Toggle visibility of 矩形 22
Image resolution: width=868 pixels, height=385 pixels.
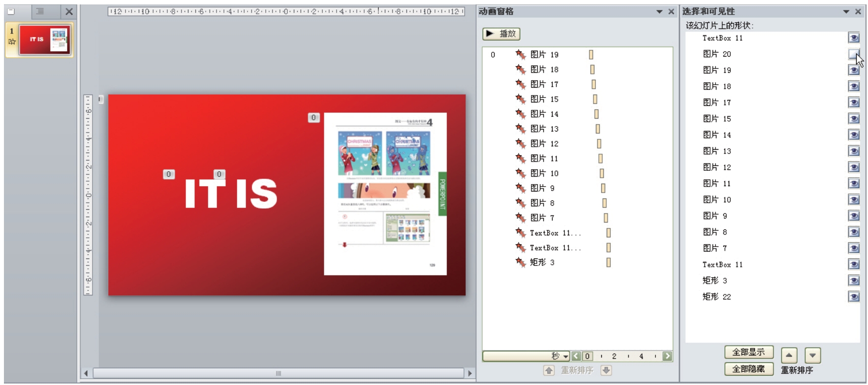(x=853, y=296)
